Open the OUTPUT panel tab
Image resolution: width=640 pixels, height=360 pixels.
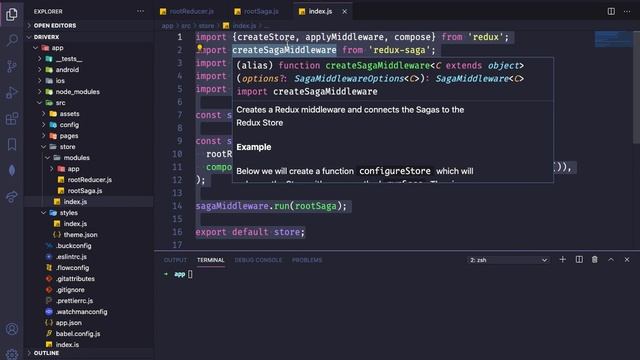click(175, 260)
